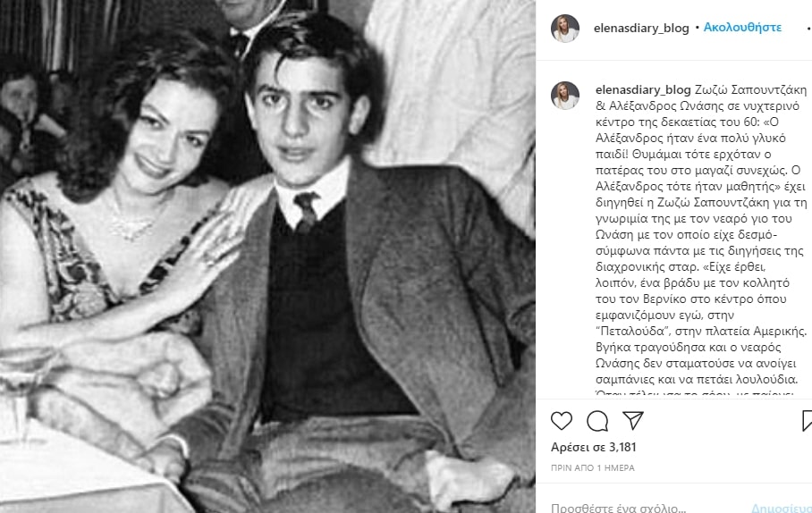Like the post with the heart icon

point(562,421)
